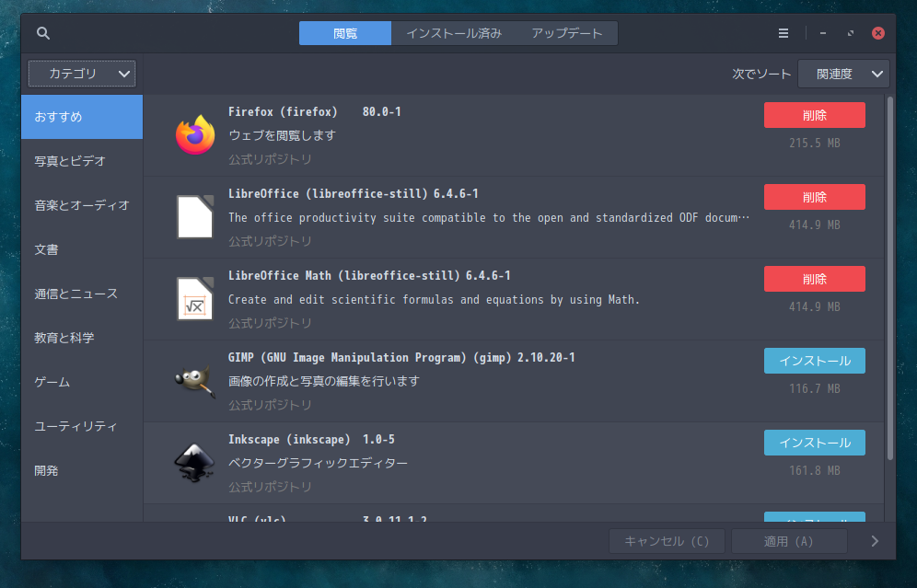The image size is (917, 588).
Task: Open the 関連度 sort dropdown
Action: point(843,74)
